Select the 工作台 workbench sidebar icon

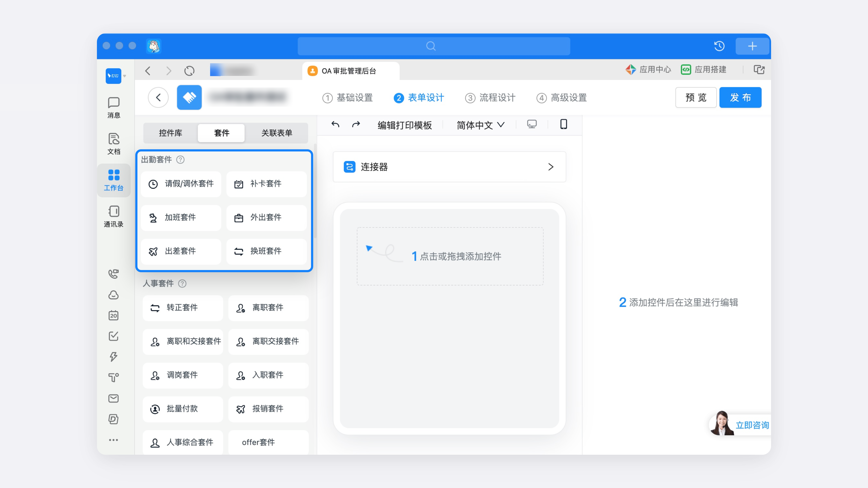[114, 180]
